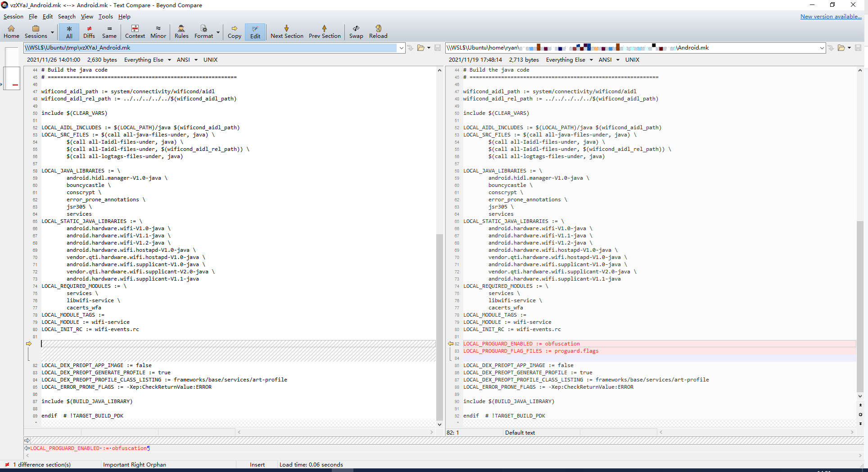Show only Same lines
Screen dimensions: 868x472
click(109, 32)
